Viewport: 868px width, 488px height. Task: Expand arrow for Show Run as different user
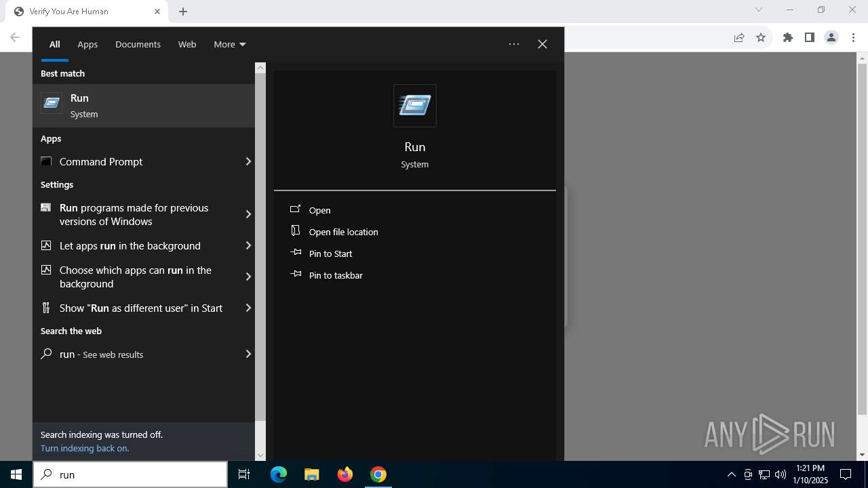tap(248, 308)
